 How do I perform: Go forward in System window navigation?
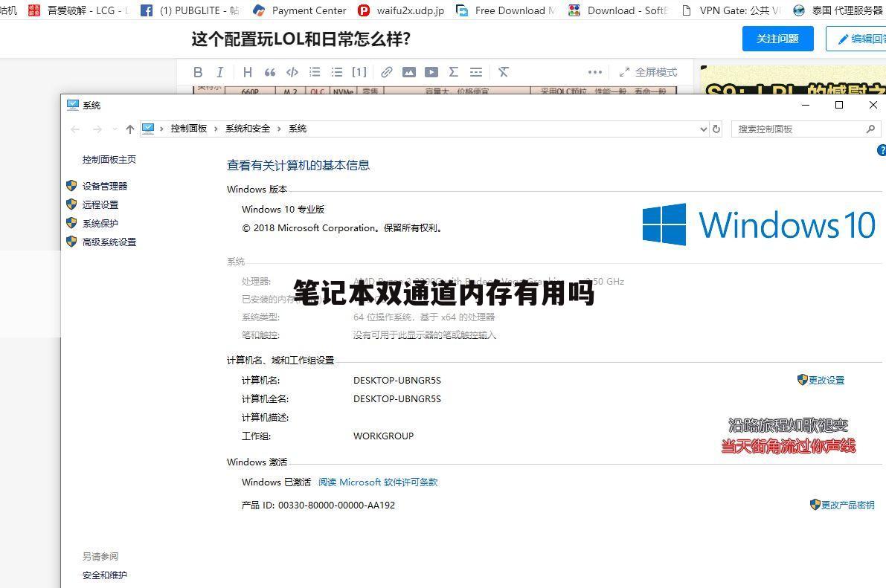(x=97, y=129)
